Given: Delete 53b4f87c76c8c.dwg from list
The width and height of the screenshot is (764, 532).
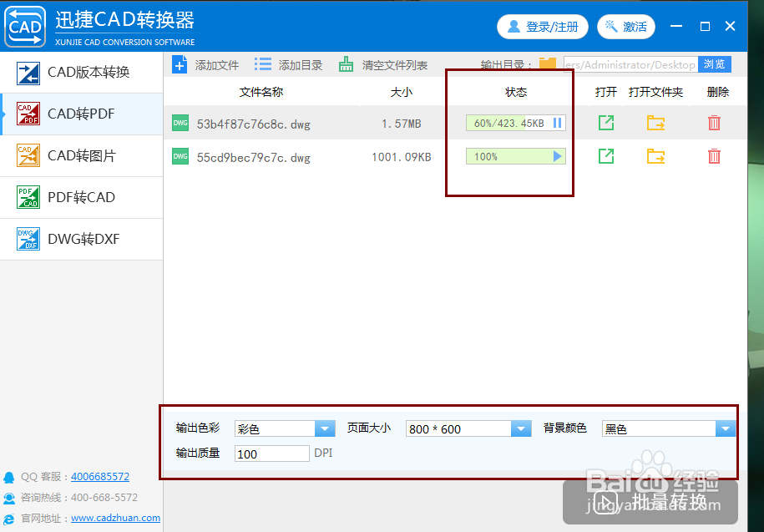Looking at the screenshot, I should [x=714, y=123].
